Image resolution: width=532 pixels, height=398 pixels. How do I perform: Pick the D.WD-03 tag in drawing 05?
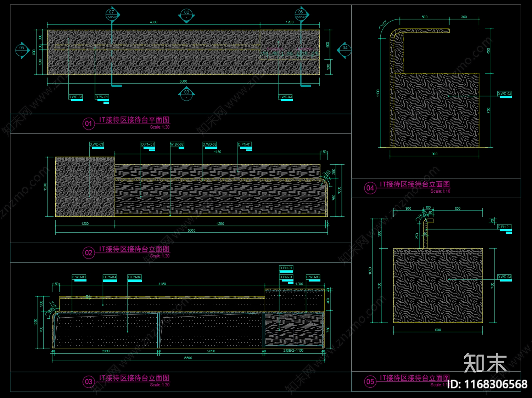(x=504, y=277)
